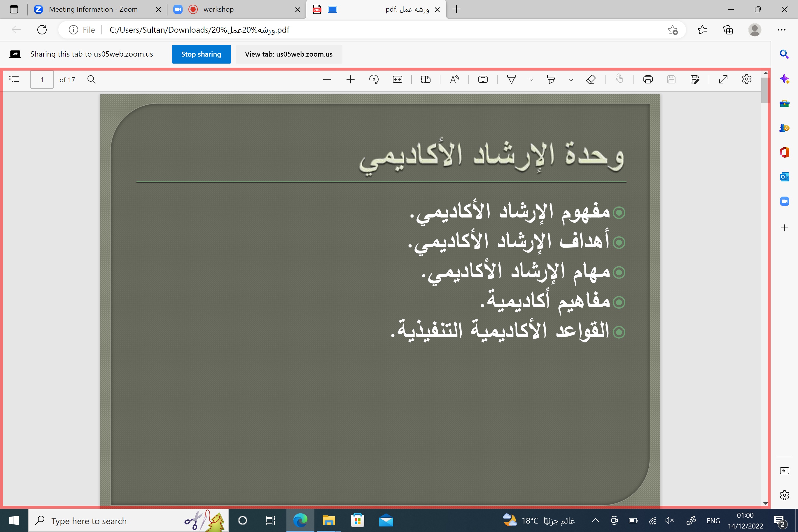This screenshot has height=532, width=798.
Task: Enter full screen PDF view
Action: coord(723,79)
